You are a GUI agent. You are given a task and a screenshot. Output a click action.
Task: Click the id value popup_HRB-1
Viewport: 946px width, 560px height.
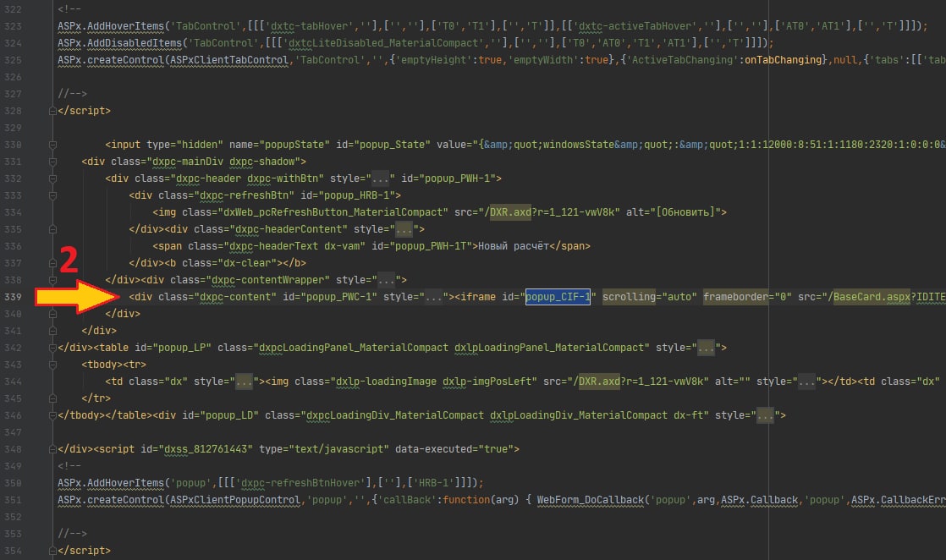tap(360, 195)
